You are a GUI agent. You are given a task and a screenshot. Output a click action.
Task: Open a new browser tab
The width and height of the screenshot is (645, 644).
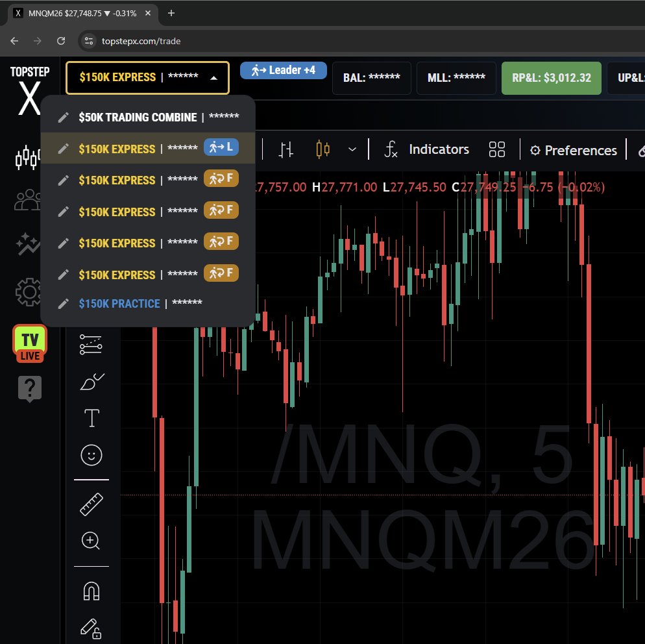171,13
